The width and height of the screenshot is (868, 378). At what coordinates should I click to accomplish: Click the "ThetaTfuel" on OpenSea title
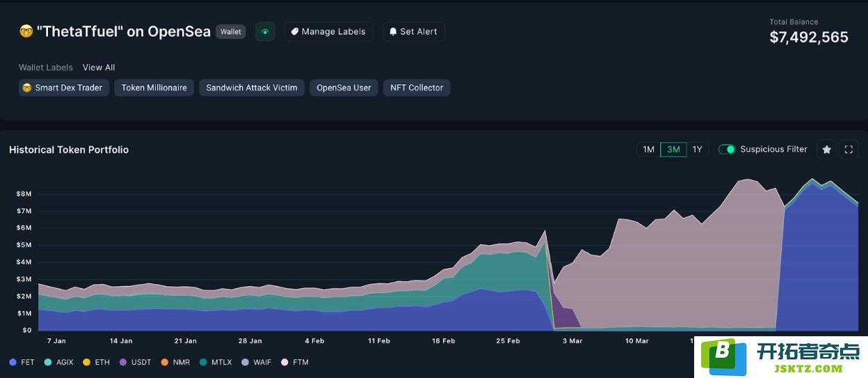(124, 31)
